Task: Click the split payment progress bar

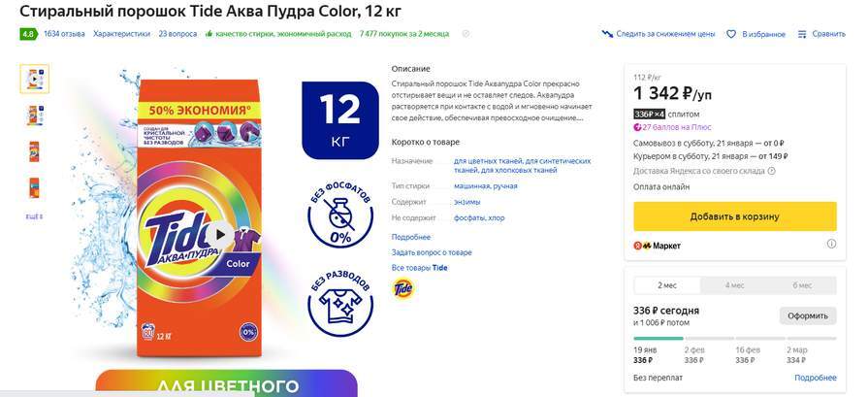Action: tap(734, 339)
